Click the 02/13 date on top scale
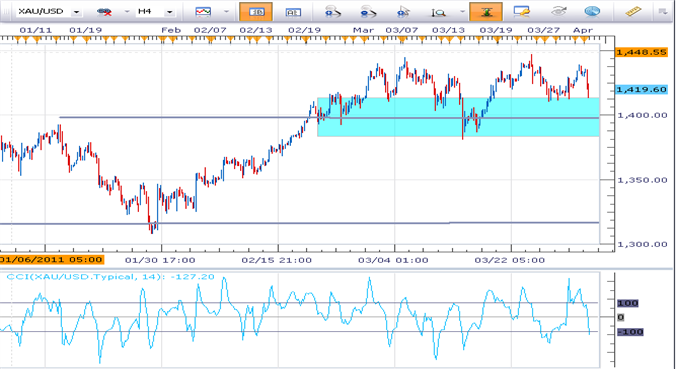 256,30
